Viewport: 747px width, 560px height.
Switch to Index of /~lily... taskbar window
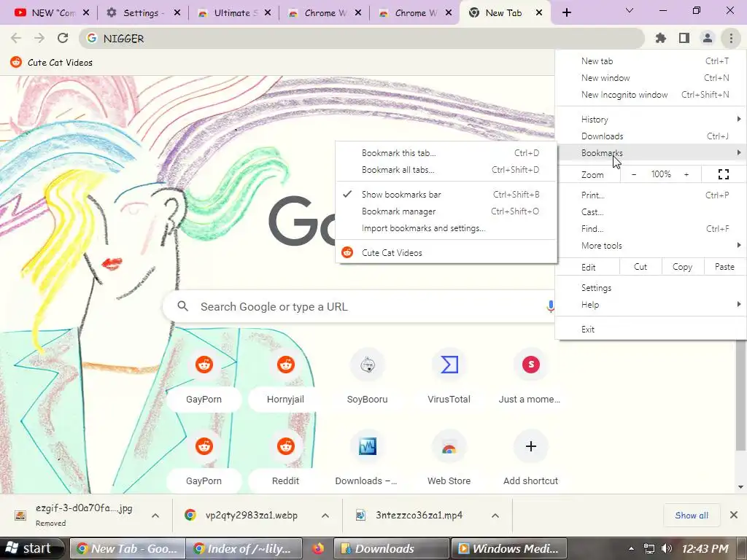244,548
